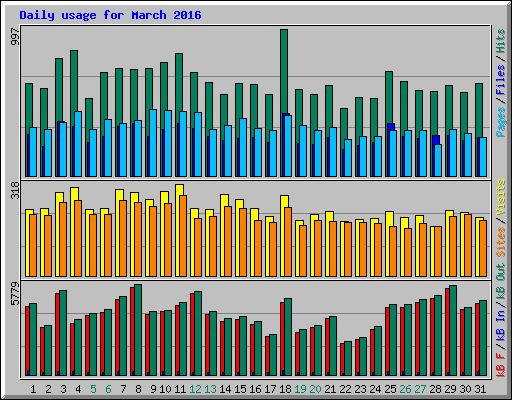This screenshot has width=512, height=400.
Task: Click day label 18 on the x-axis
Action: tap(285, 389)
